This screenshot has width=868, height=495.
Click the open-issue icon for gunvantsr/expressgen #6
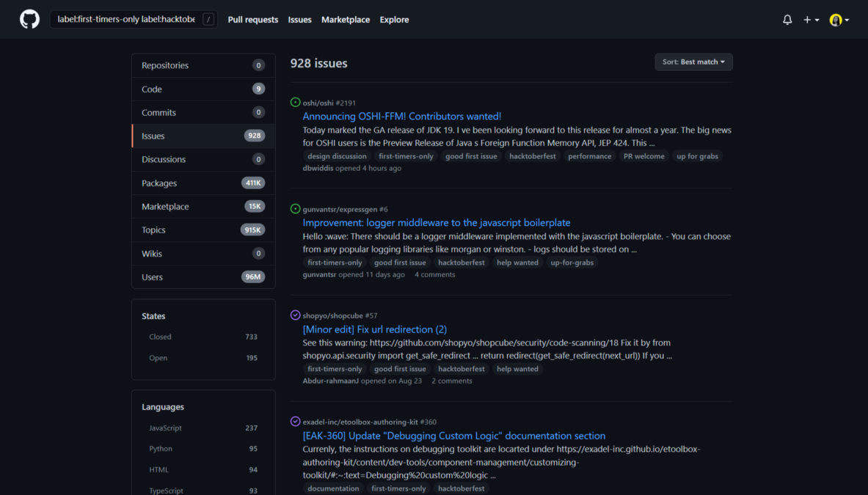coord(295,208)
